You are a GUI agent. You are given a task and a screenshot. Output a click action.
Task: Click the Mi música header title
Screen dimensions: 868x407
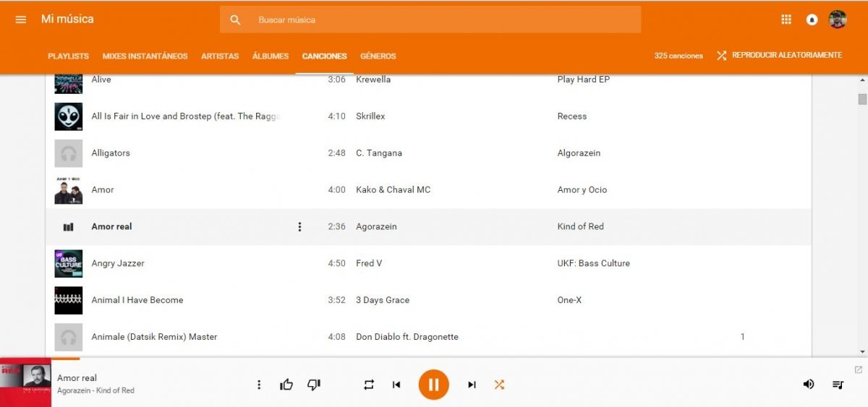coord(67,20)
